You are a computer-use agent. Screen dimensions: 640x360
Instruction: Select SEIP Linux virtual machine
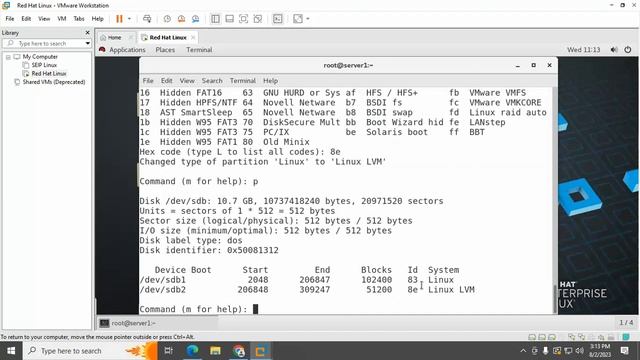click(x=44, y=65)
